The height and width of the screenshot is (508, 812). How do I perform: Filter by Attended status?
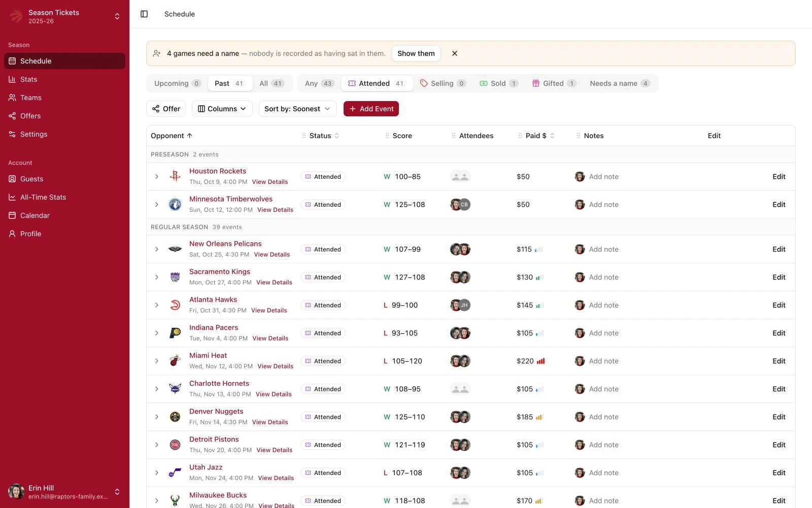point(377,83)
